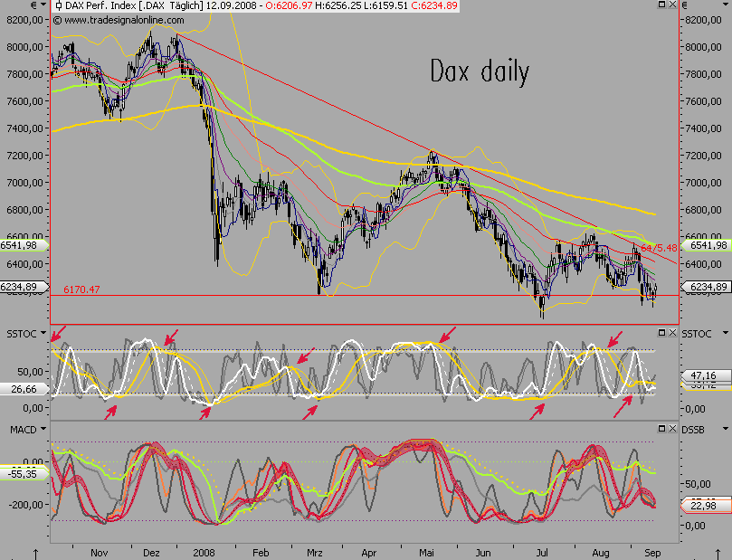This screenshot has width=732, height=560.
Task: Click the Mrz label on time axis
Action: [x=315, y=553]
